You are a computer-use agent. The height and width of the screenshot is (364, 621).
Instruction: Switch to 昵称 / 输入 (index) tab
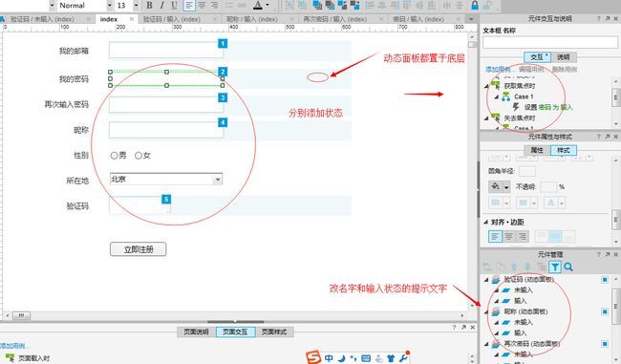pos(252,19)
